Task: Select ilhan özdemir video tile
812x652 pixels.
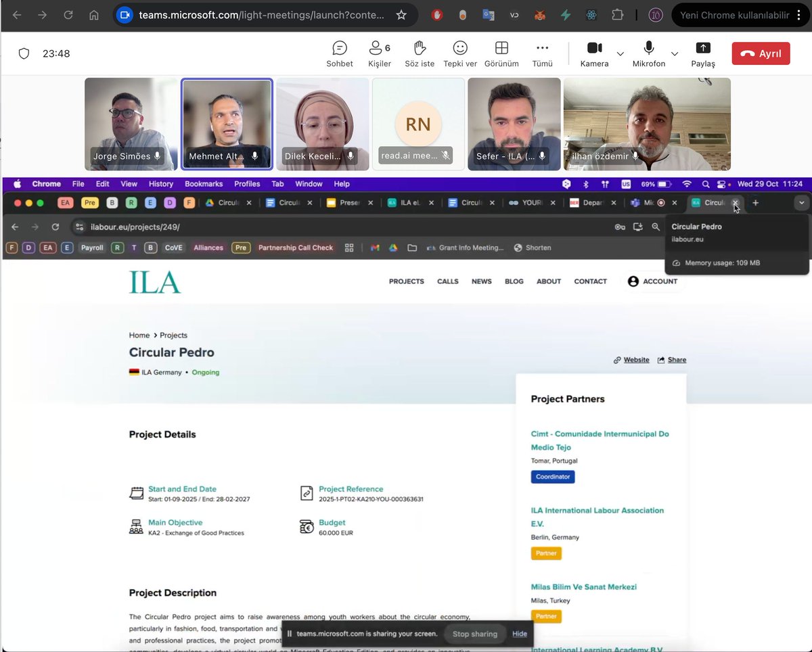Action: click(x=647, y=124)
